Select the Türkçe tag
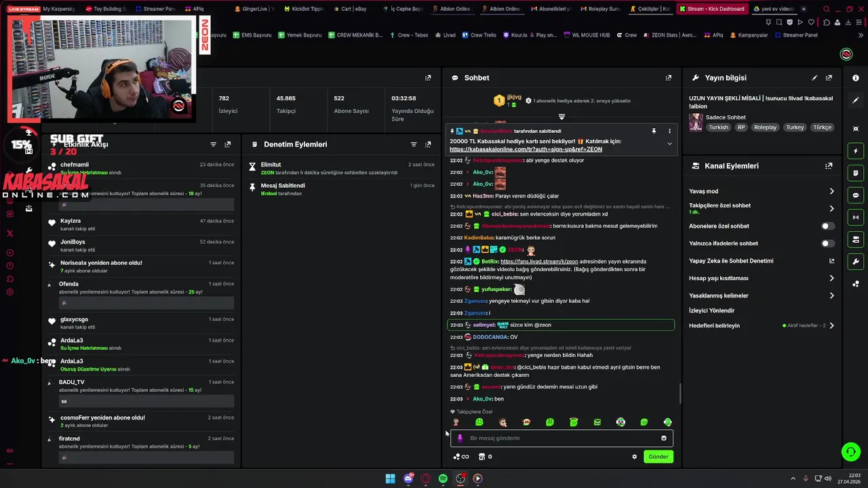This screenshot has width=868, height=488. tap(822, 127)
